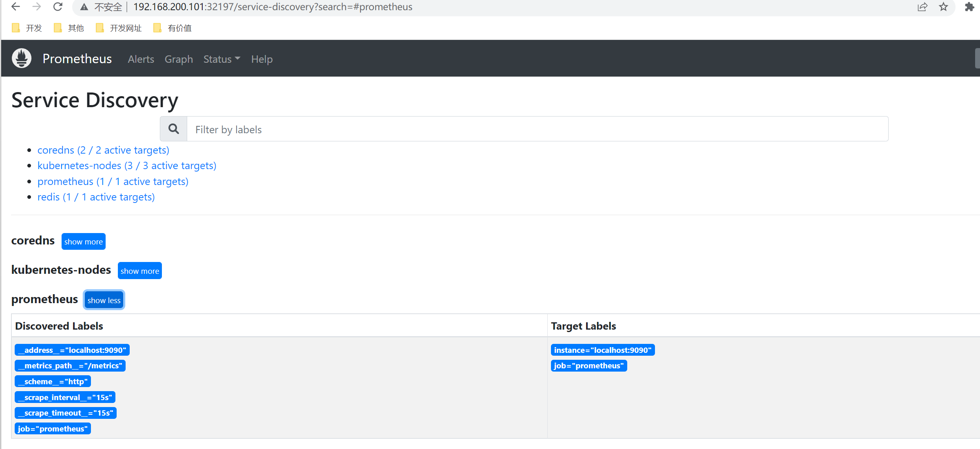Click the Service Discovery heading

point(95,100)
